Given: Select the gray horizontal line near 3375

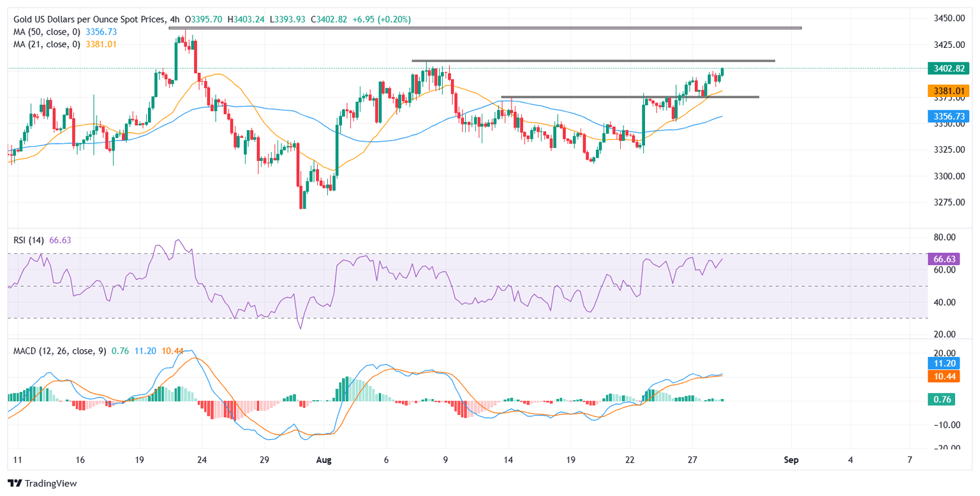Looking at the screenshot, I should click(x=630, y=97).
